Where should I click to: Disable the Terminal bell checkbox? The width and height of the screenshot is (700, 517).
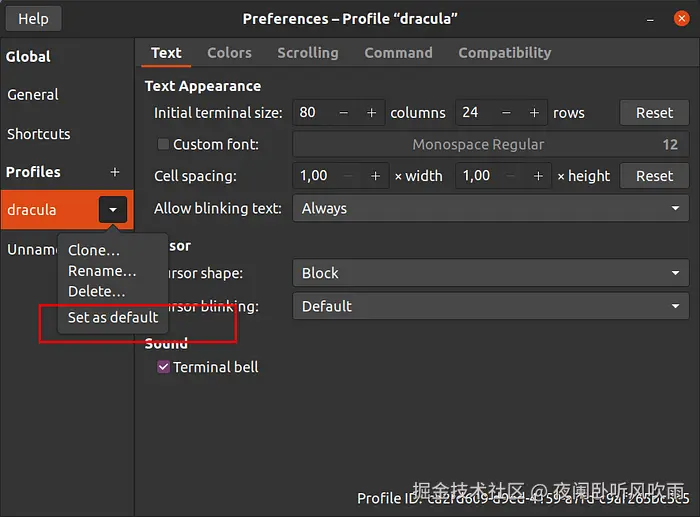click(163, 367)
